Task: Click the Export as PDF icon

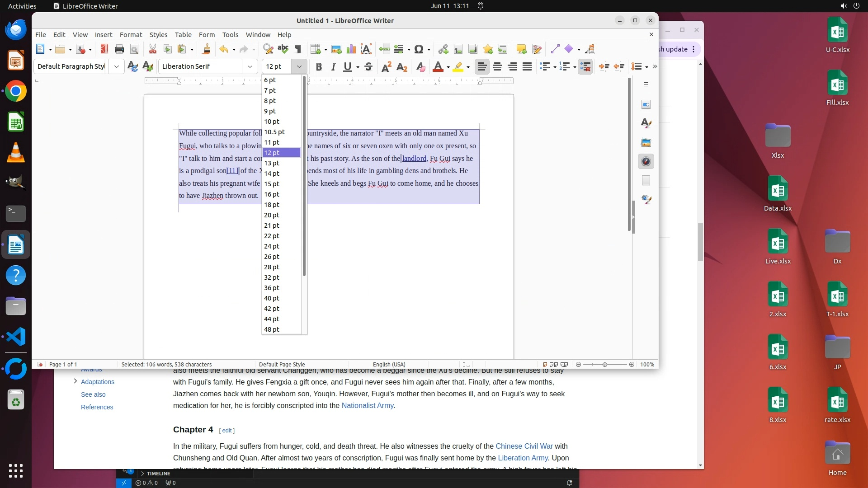Action: click(104, 49)
